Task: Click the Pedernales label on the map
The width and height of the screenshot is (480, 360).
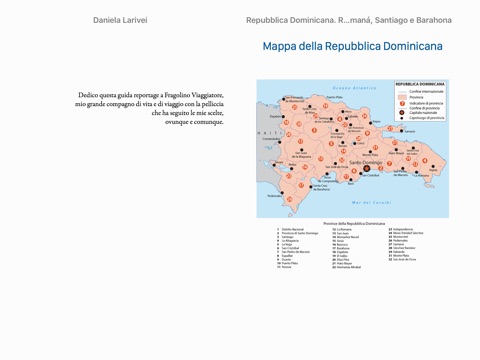Action: (x=274, y=196)
